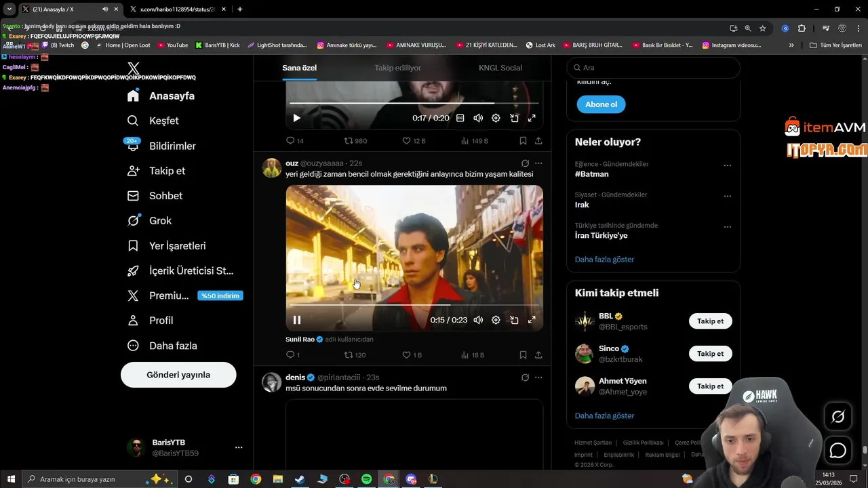Pause the John Travolta video

(x=296, y=320)
